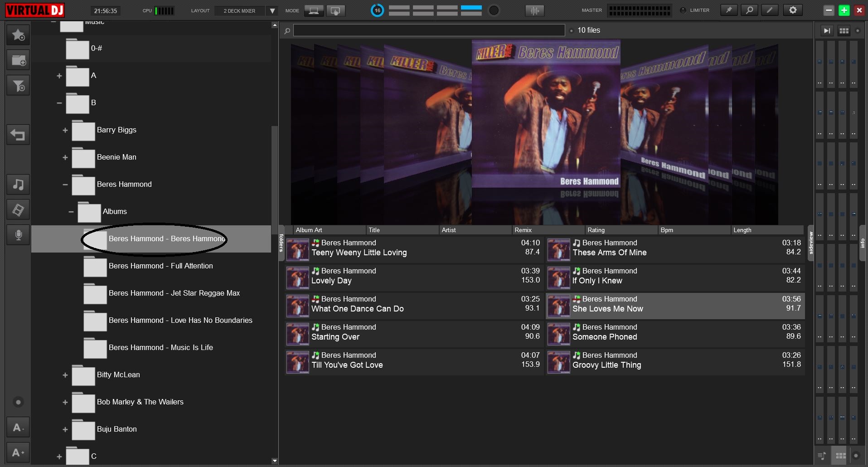Select the music note icon in the sidebar
This screenshot has width=868, height=467.
[x=18, y=185]
